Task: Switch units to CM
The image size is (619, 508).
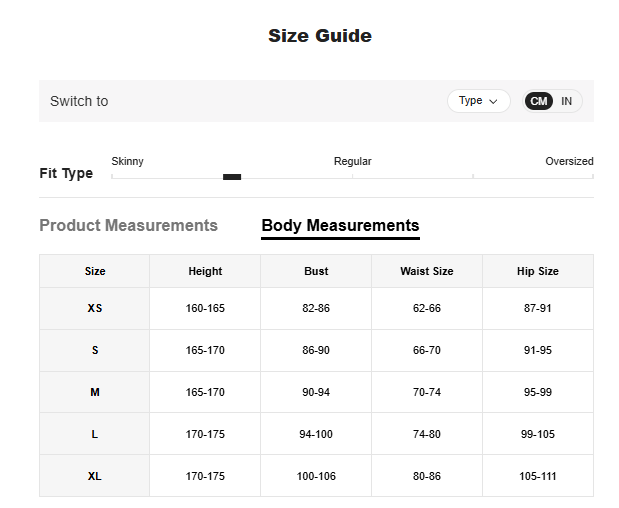Action: 539,101
